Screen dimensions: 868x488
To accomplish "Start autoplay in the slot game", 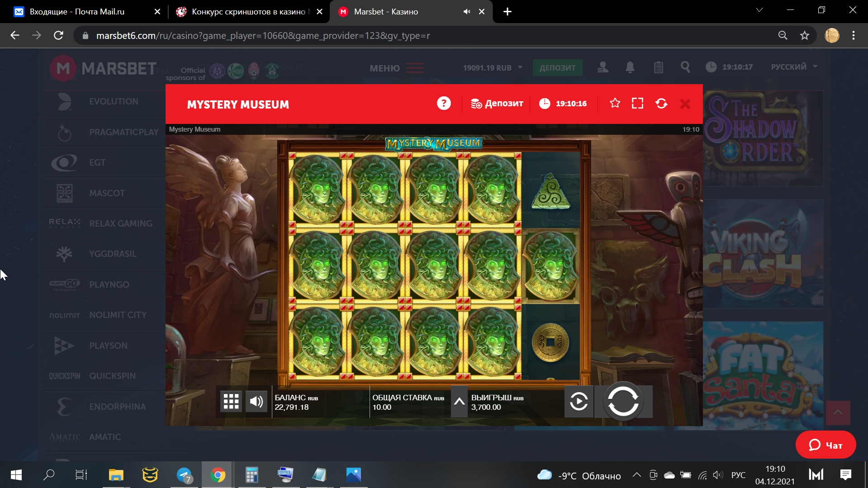I will pyautogui.click(x=579, y=401).
